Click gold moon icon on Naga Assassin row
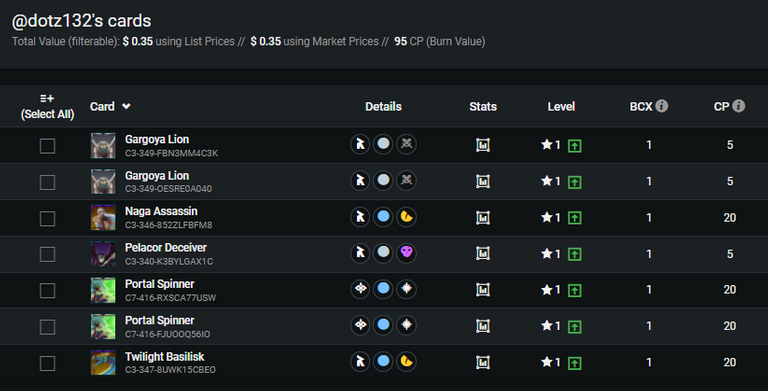 (407, 217)
